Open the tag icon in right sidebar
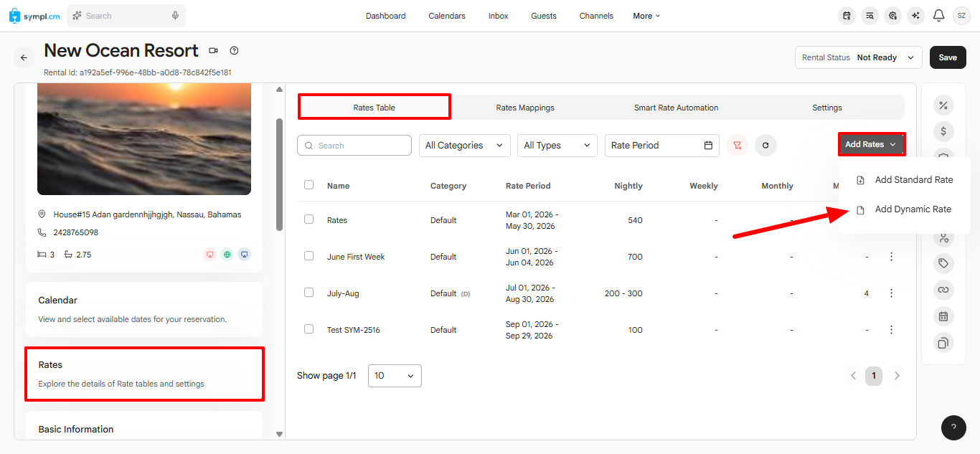 point(943,263)
